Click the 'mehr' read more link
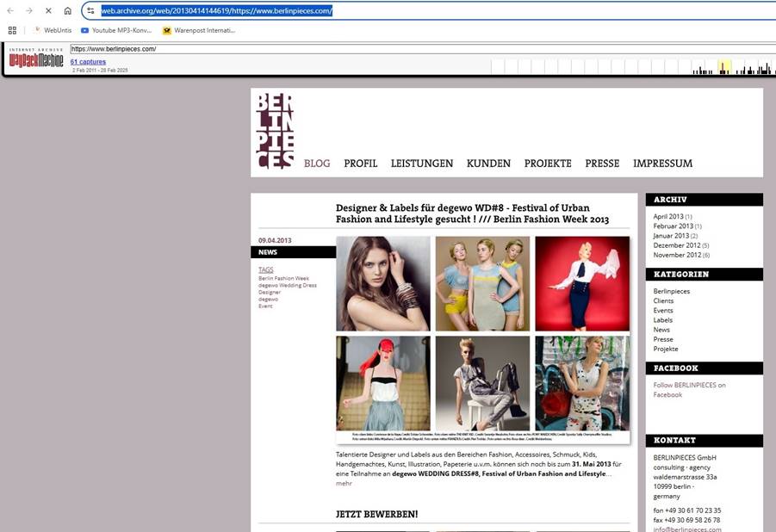This screenshot has width=776, height=532. [x=344, y=484]
